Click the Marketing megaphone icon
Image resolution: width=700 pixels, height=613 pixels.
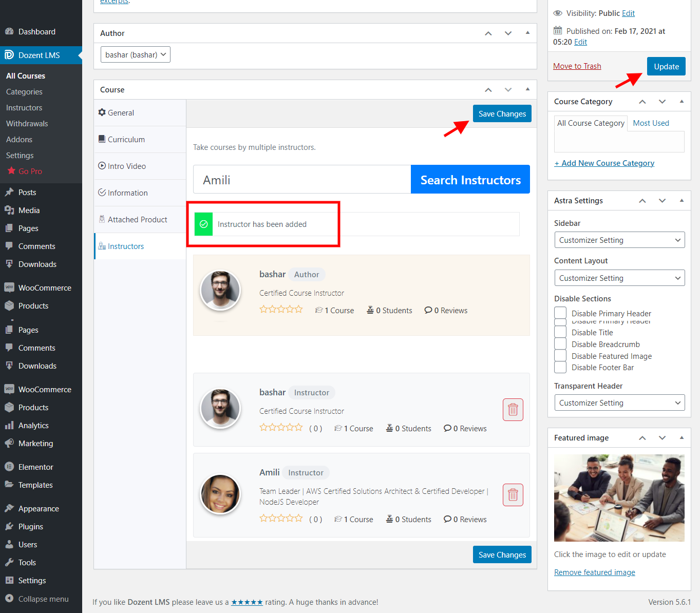9,444
